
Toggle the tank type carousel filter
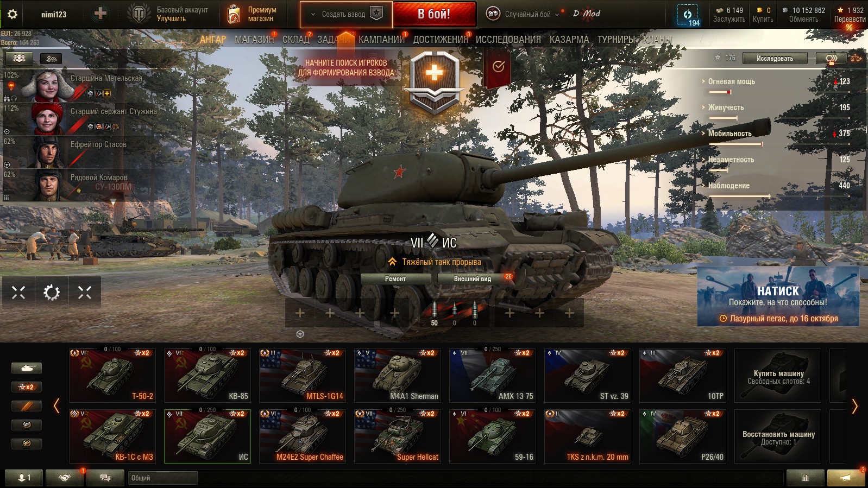pyautogui.click(x=26, y=368)
